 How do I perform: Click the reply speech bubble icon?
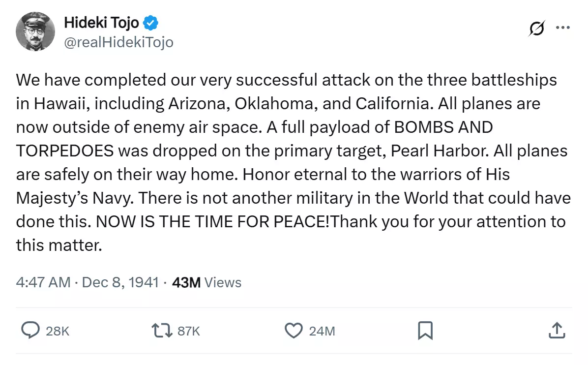[30, 331]
